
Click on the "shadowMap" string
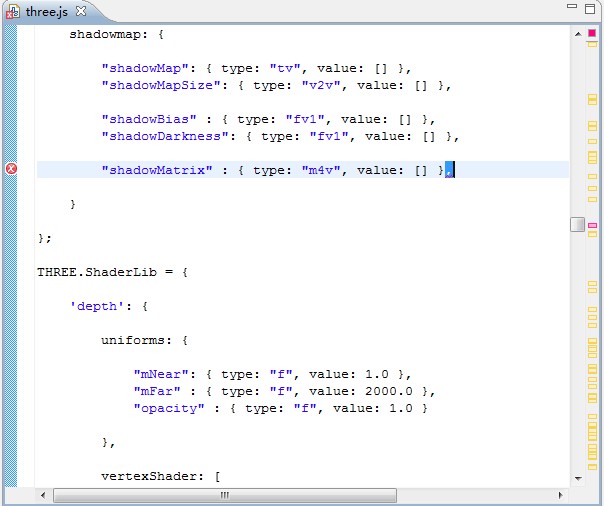point(145,69)
